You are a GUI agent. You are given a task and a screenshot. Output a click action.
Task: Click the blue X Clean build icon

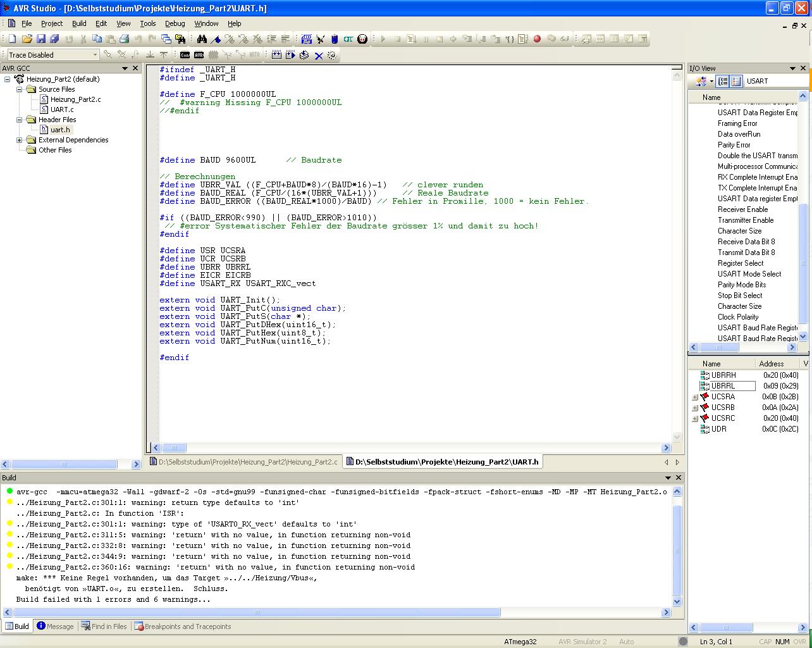point(319,56)
